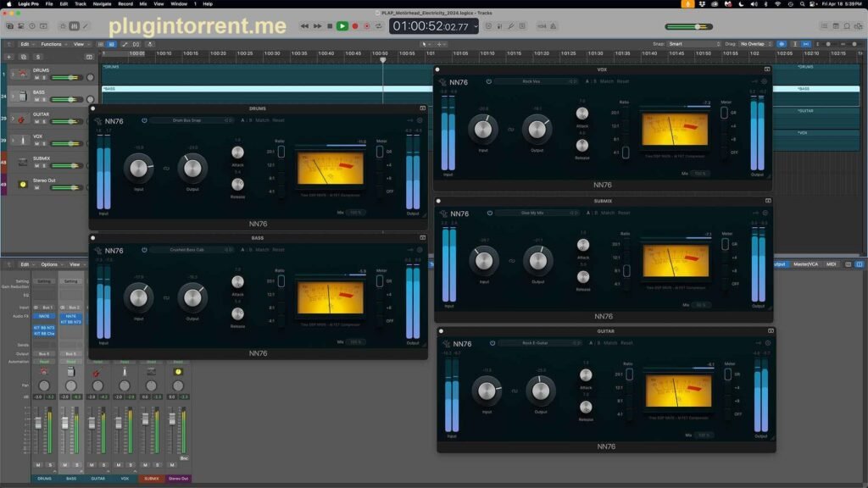Screen dimensions: 868x488
Task: Open the Tracks area View menu
Action: click(80, 44)
